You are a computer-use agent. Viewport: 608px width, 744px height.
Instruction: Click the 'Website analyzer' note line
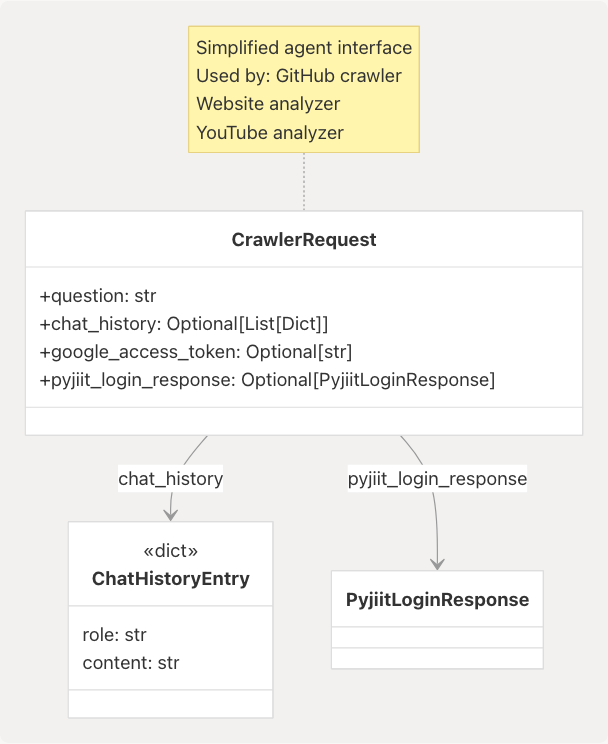click(268, 104)
